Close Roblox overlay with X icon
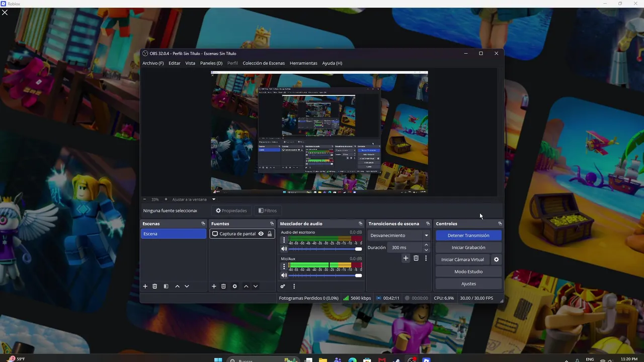This screenshot has height=362, width=644. (x=5, y=12)
